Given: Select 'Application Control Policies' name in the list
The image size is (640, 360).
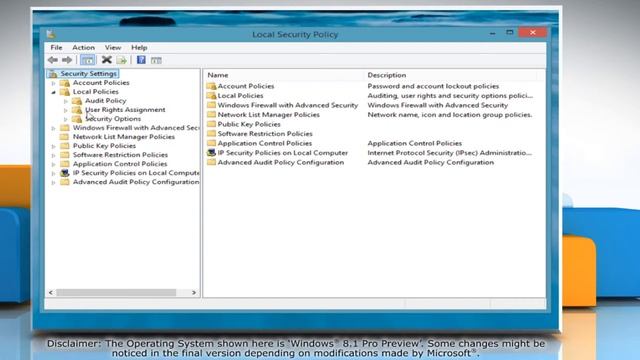Looking at the screenshot, I should (x=264, y=143).
